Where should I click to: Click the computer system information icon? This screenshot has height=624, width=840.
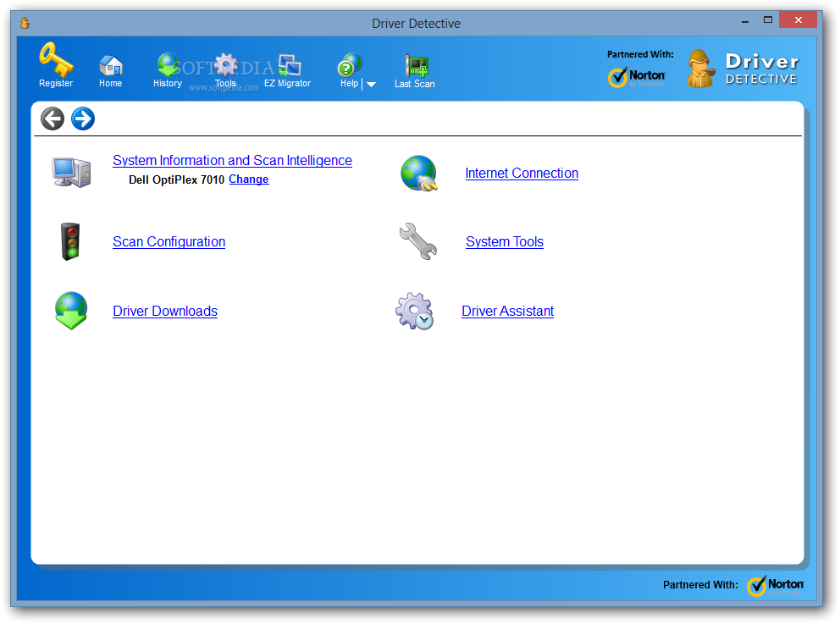coord(71,172)
